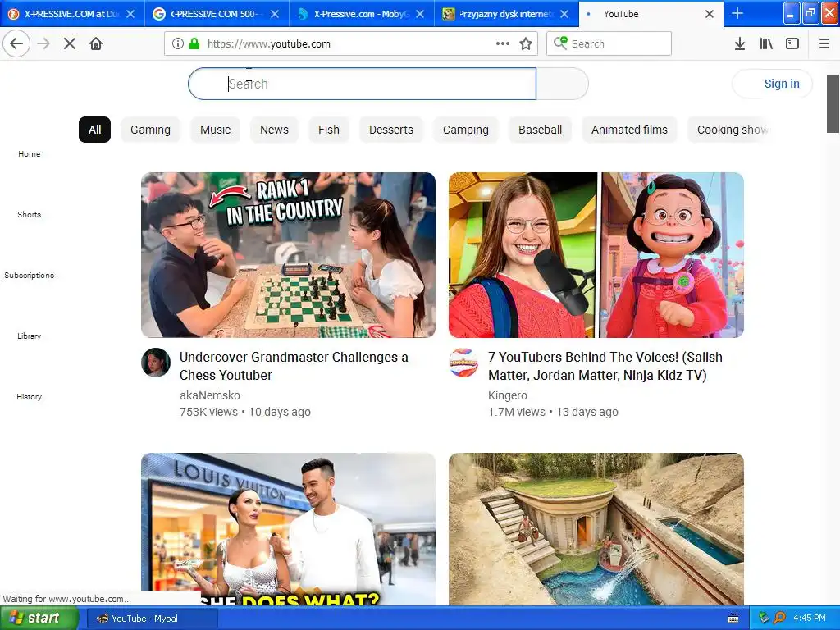
Task: Open the library bookshelf icon
Action: click(766, 43)
